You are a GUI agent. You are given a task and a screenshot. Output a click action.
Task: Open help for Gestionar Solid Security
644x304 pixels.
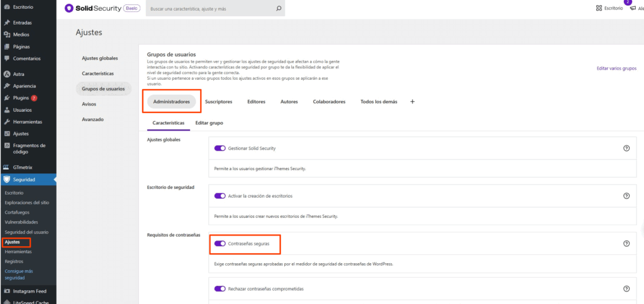click(x=626, y=148)
